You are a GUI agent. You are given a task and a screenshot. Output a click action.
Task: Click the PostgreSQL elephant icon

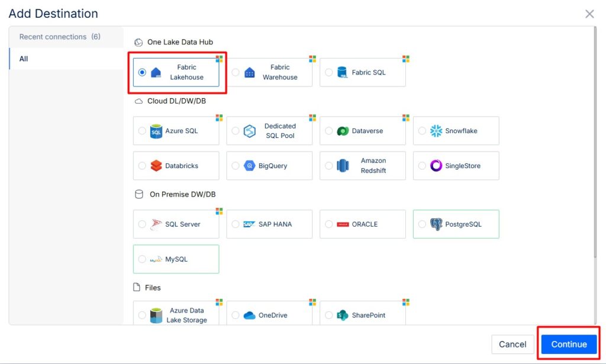click(436, 224)
